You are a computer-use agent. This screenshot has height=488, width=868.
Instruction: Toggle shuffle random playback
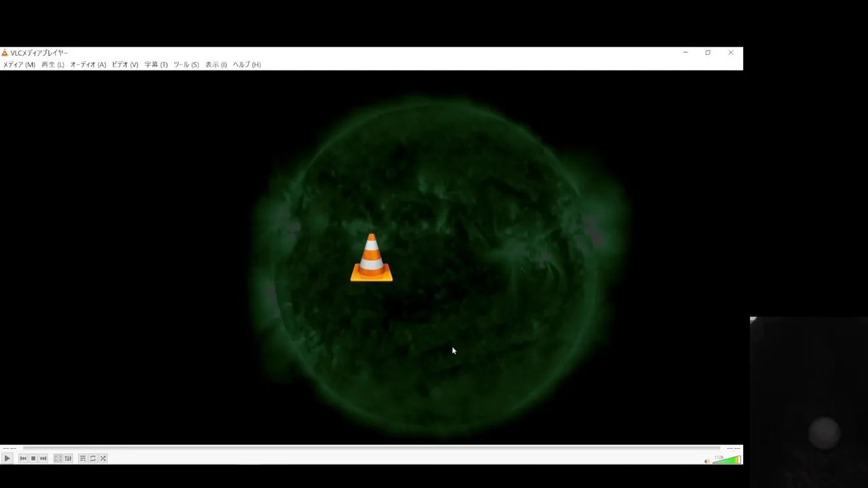click(103, 459)
